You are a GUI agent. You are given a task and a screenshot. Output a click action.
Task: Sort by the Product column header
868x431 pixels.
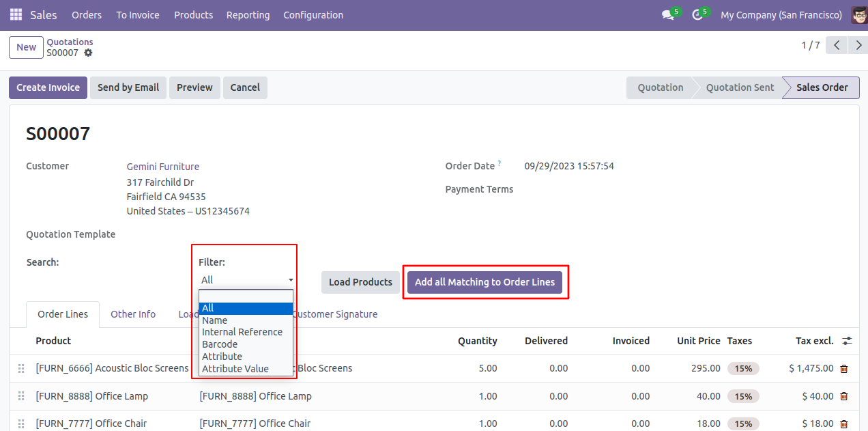(x=53, y=341)
